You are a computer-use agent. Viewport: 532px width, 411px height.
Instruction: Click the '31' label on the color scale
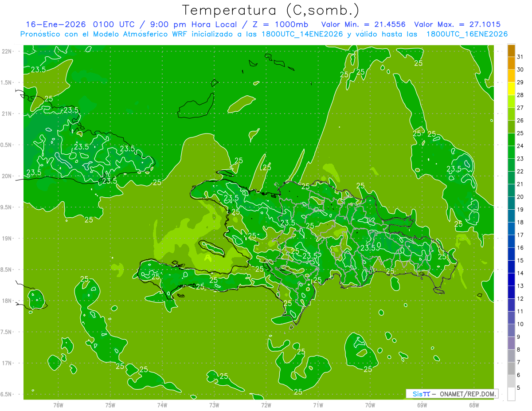point(520,57)
